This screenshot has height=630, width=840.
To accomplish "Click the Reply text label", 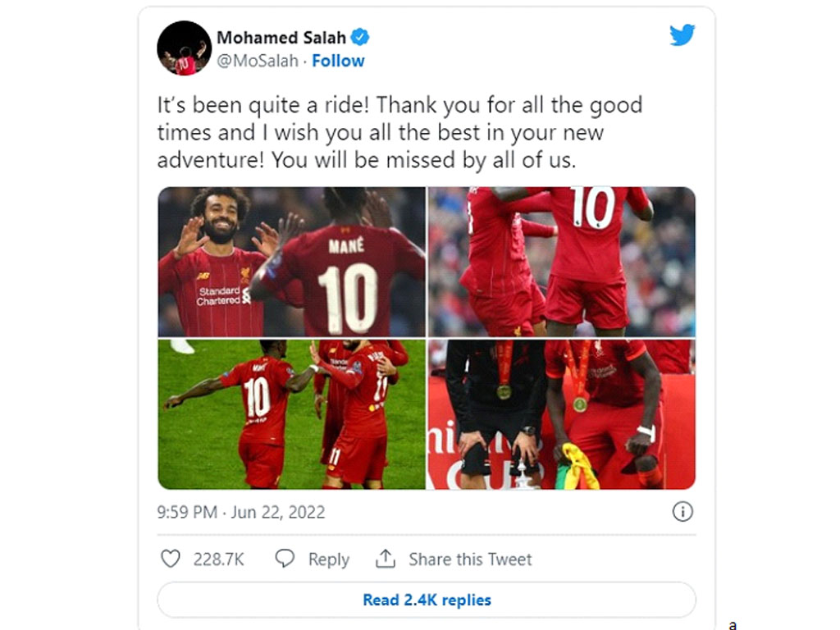I will (x=328, y=559).
